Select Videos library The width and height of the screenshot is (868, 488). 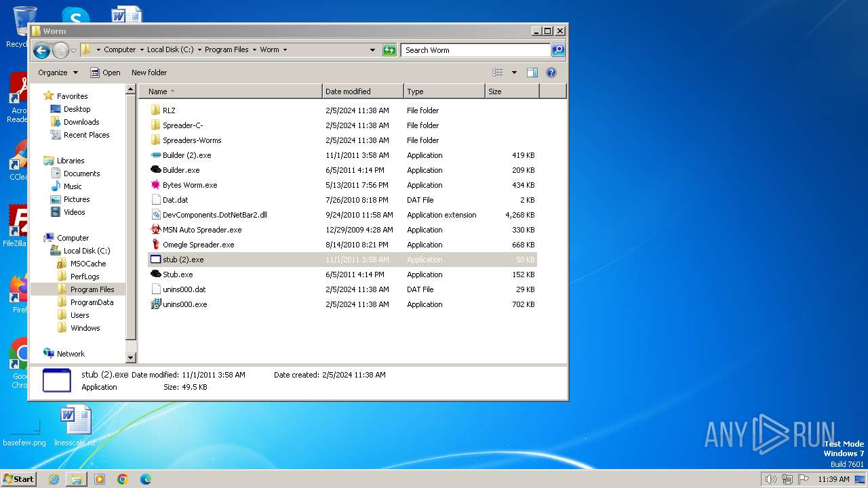(x=74, y=212)
